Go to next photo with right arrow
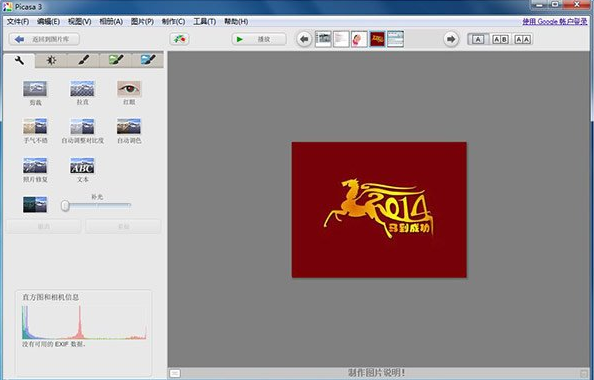594x380 pixels. [451, 39]
